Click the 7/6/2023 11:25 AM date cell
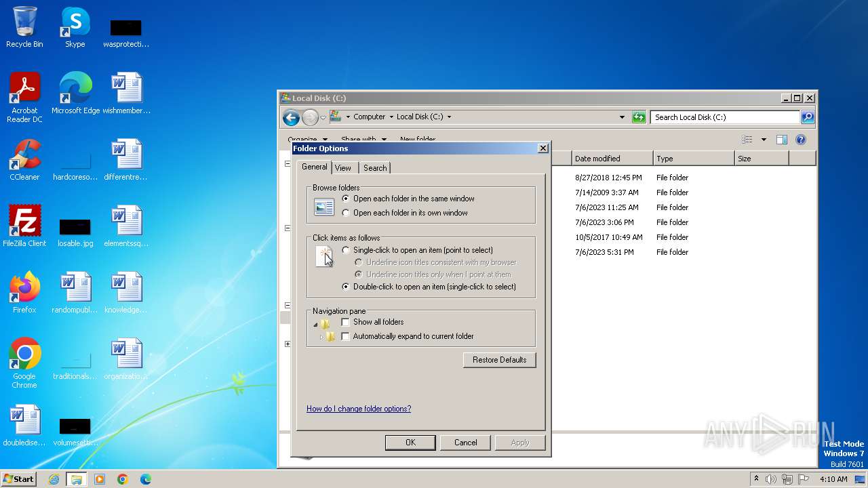Image resolution: width=868 pixels, height=488 pixels. (x=607, y=207)
